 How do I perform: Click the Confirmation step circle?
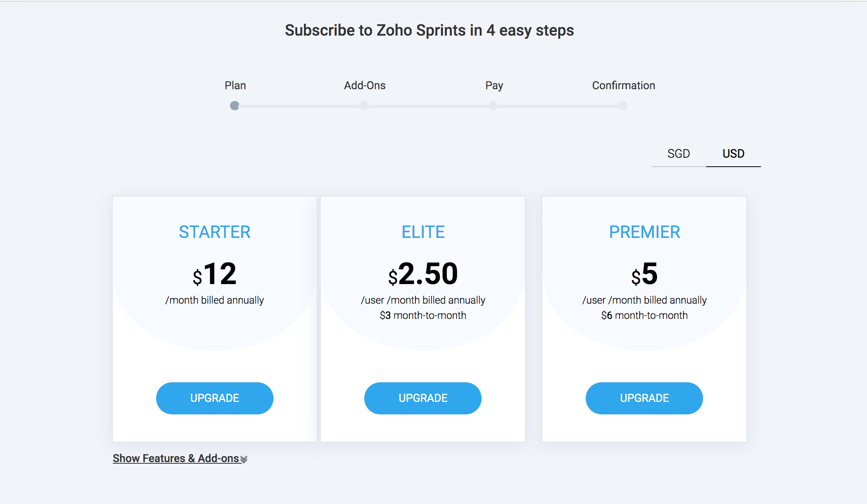623,106
